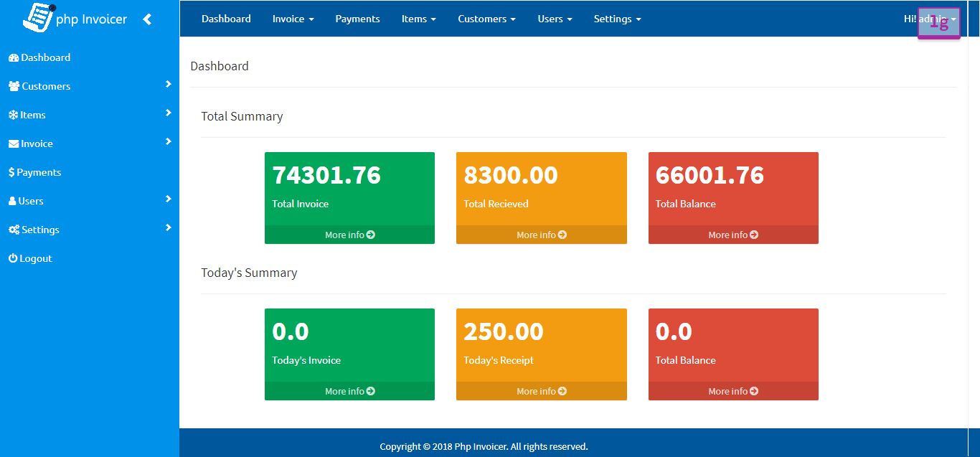Open More info under Today's Receipt
Viewport: 980px width, 457px height.
(541, 391)
